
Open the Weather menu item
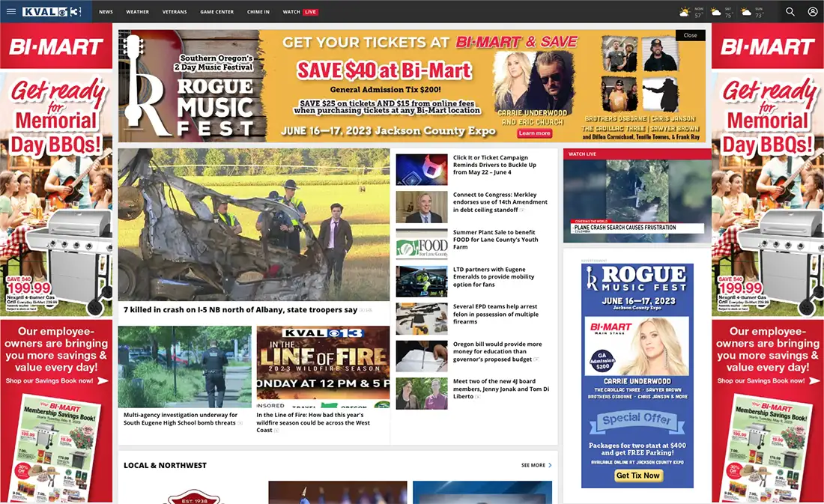tap(137, 11)
